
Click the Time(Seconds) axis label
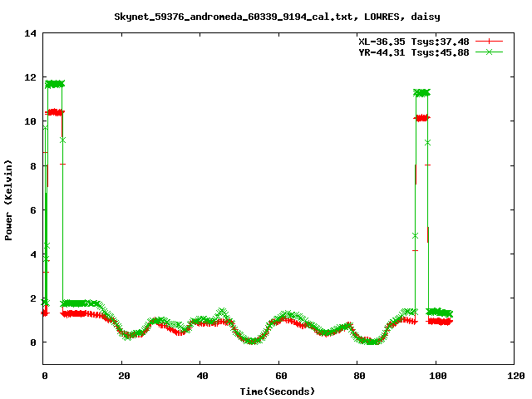[278, 392]
